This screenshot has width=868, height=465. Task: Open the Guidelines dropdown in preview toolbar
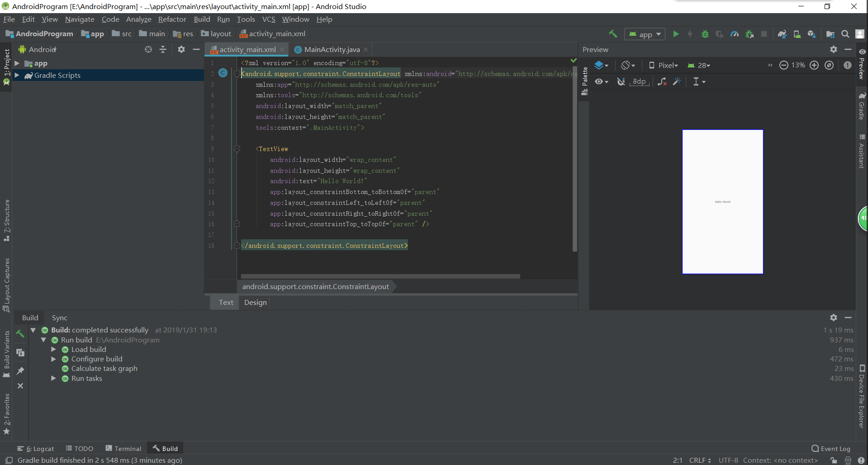[699, 81]
